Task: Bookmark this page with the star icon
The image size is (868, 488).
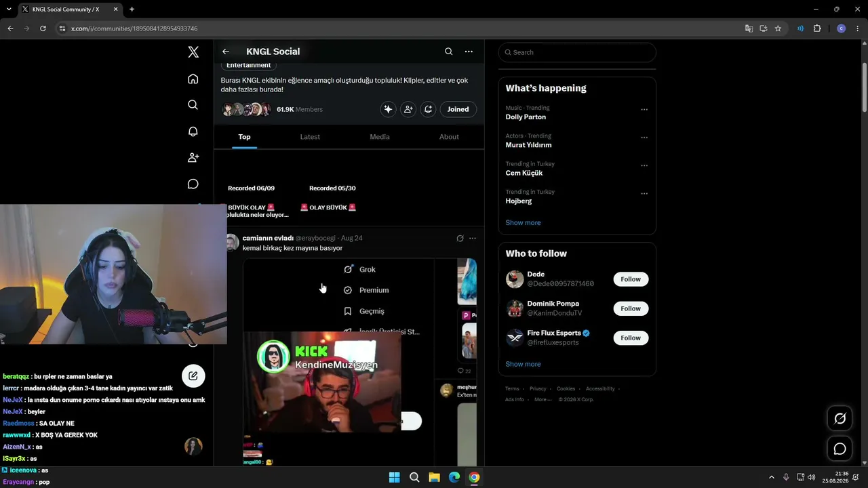Action: click(778, 28)
